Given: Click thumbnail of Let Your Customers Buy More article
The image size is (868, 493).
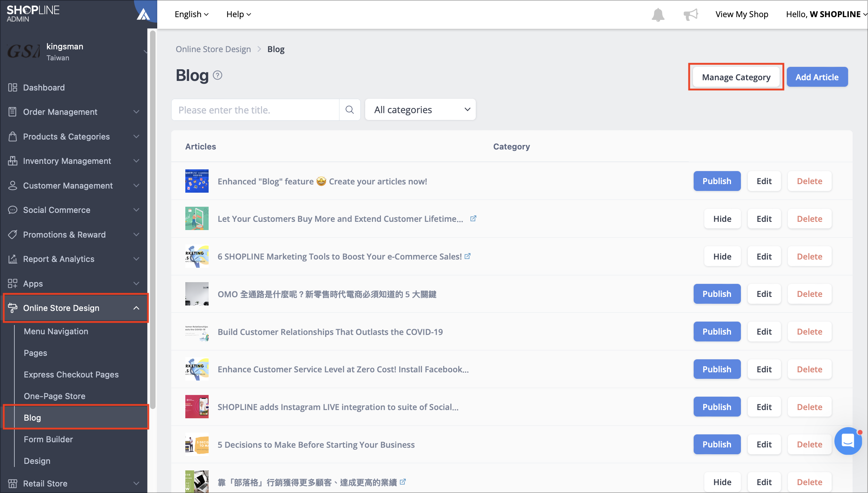Looking at the screenshot, I should click(197, 218).
